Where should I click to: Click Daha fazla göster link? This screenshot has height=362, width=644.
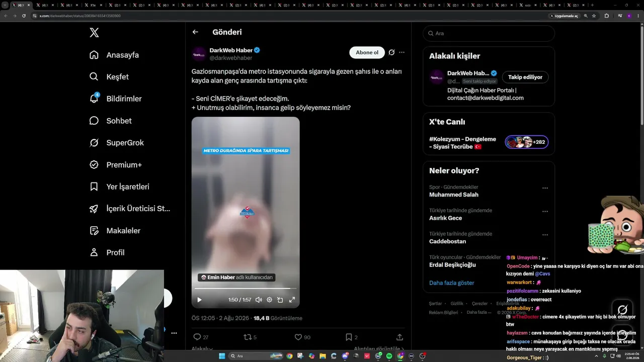click(x=452, y=283)
